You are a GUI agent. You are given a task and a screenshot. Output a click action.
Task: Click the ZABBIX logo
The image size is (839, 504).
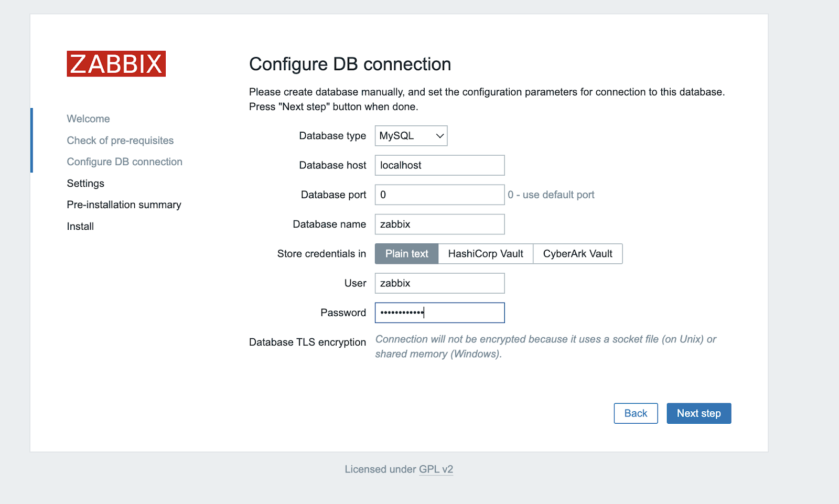[116, 63]
